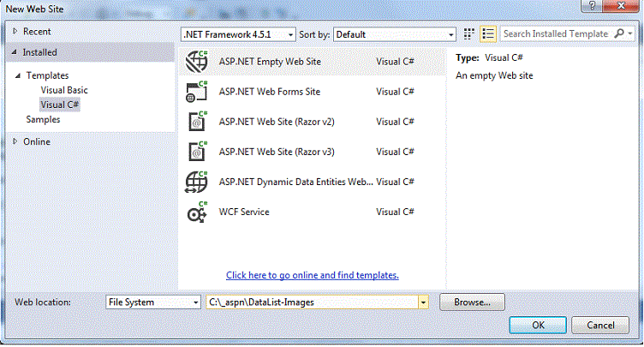This screenshot has height=347, width=644.
Task: Open the Sort by Default dropdown
Action: pos(395,34)
